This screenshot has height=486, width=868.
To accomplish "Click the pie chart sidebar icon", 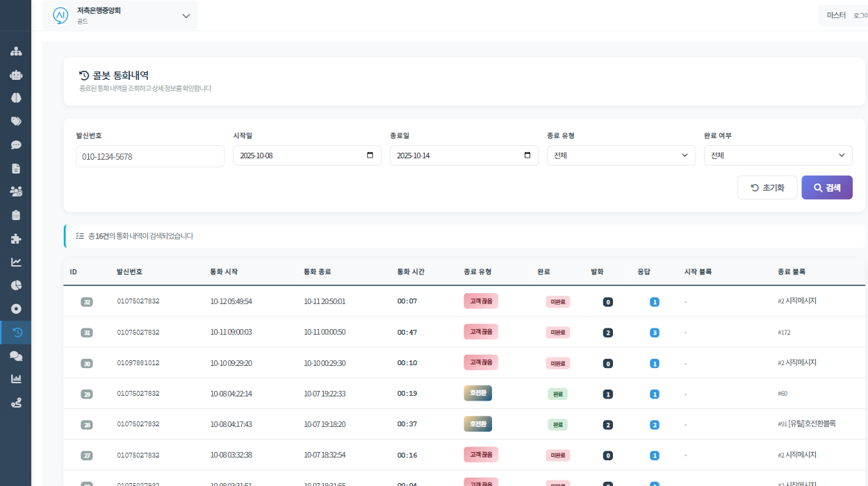I will pos(16,285).
